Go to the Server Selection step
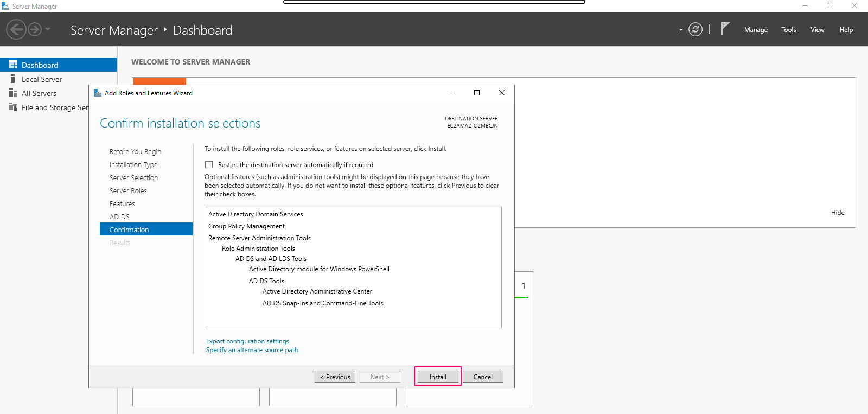 pos(133,177)
